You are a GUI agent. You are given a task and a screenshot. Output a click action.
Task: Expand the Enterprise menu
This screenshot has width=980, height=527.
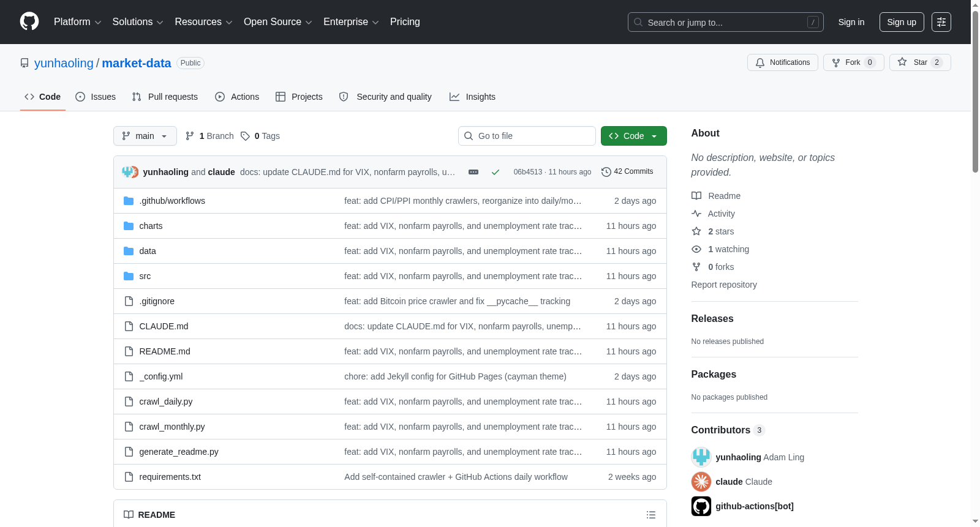pos(351,22)
